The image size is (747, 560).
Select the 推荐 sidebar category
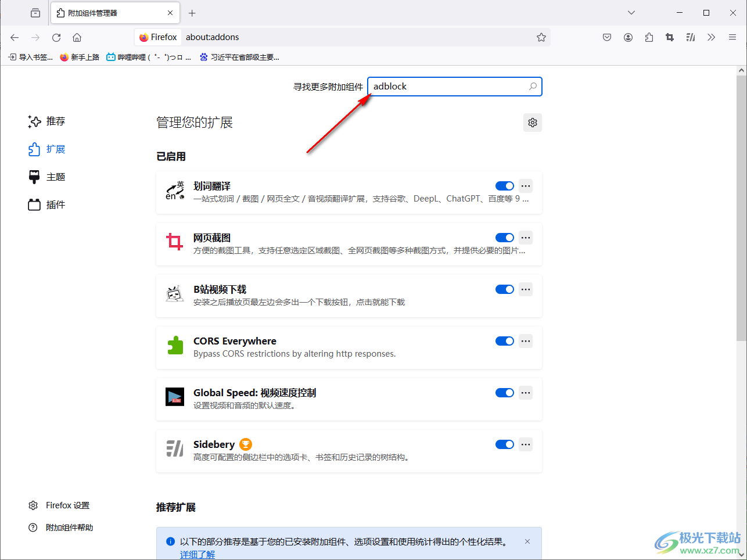(x=46, y=121)
